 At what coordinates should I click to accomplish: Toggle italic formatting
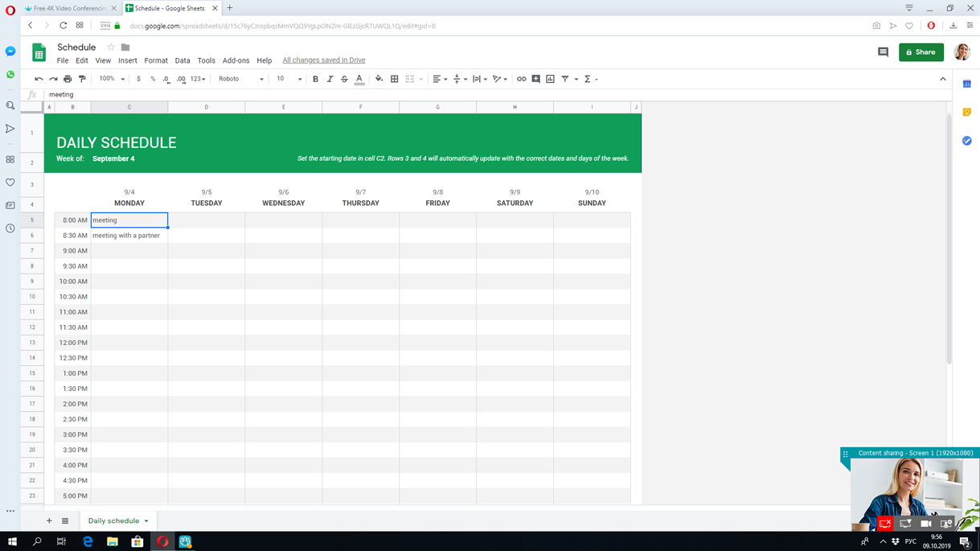click(330, 79)
